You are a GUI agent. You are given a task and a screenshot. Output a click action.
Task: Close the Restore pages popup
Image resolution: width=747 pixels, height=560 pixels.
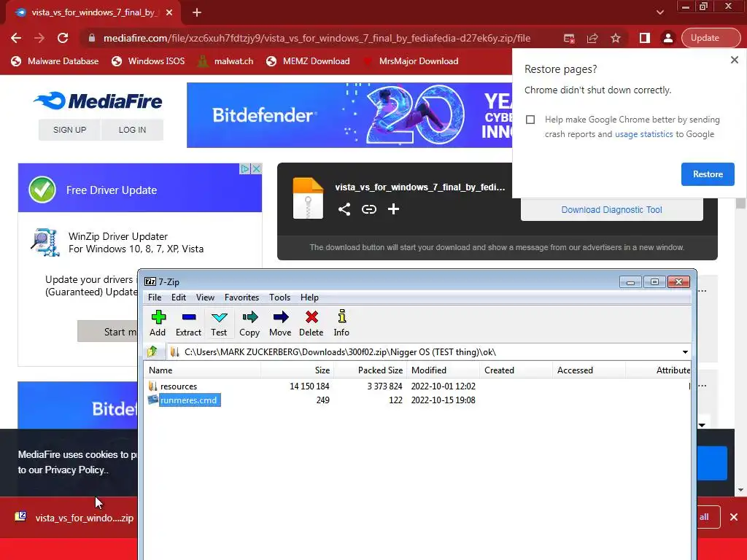pyautogui.click(x=734, y=60)
